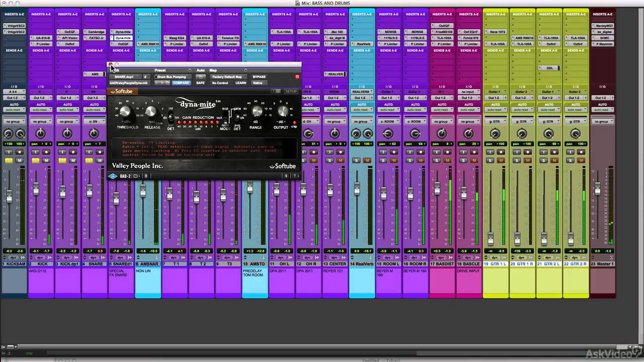Open the DDL send on GTR 2 L track
Viewport: 644px width, 362px height.
[x=549, y=68]
